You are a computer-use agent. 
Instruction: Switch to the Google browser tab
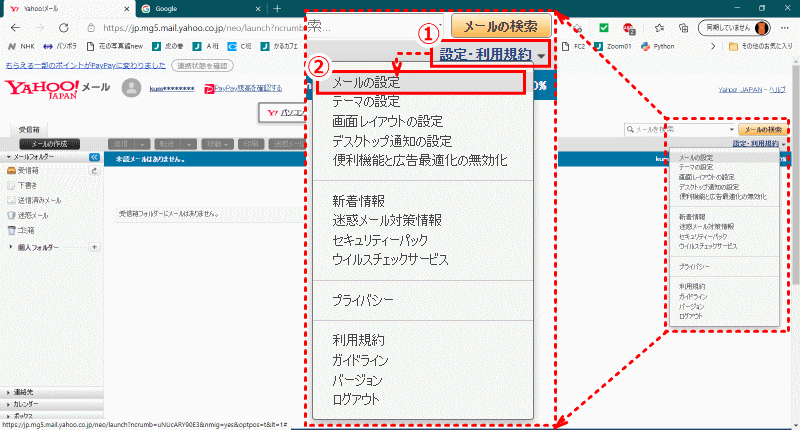(201, 9)
